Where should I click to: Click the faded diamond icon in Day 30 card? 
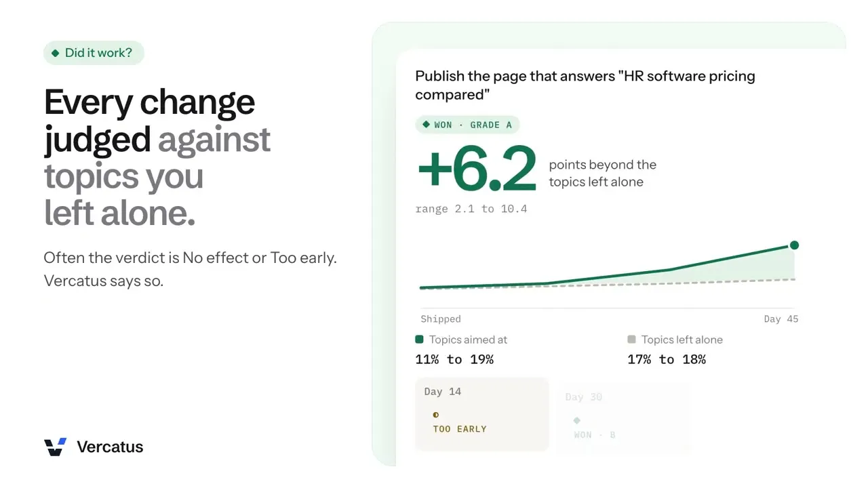577,420
